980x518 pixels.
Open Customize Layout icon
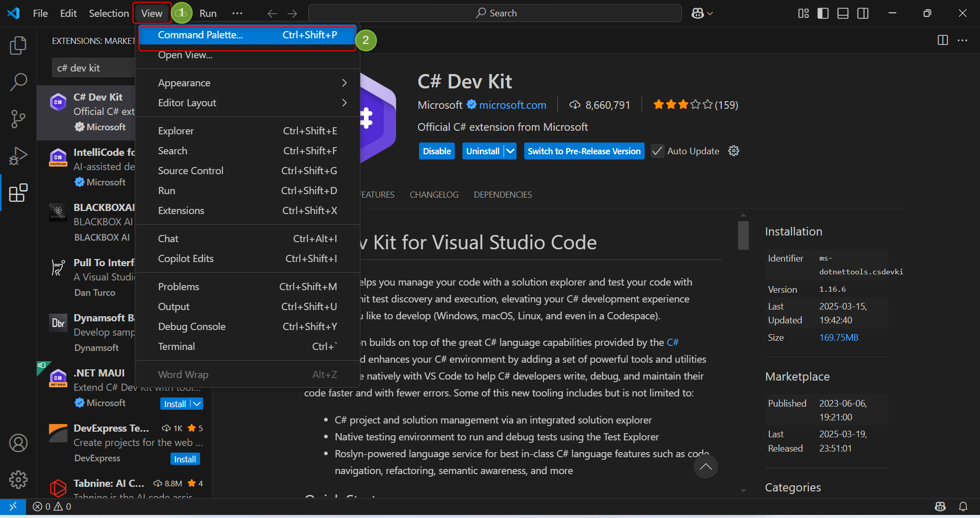[803, 13]
